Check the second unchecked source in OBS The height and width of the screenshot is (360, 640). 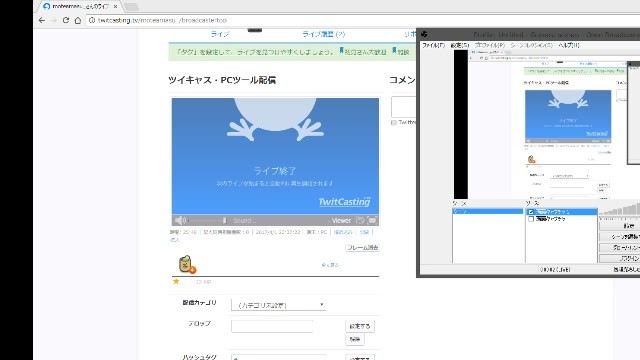click(x=531, y=219)
